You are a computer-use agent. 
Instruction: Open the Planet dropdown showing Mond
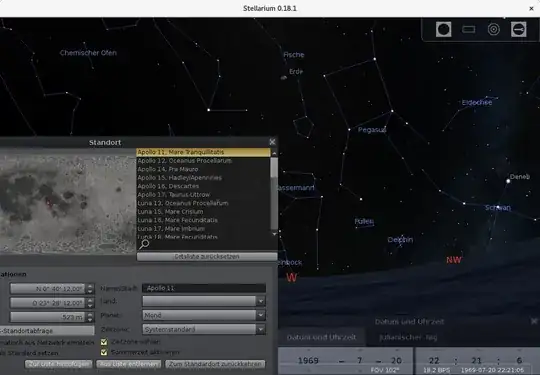[x=204, y=315]
